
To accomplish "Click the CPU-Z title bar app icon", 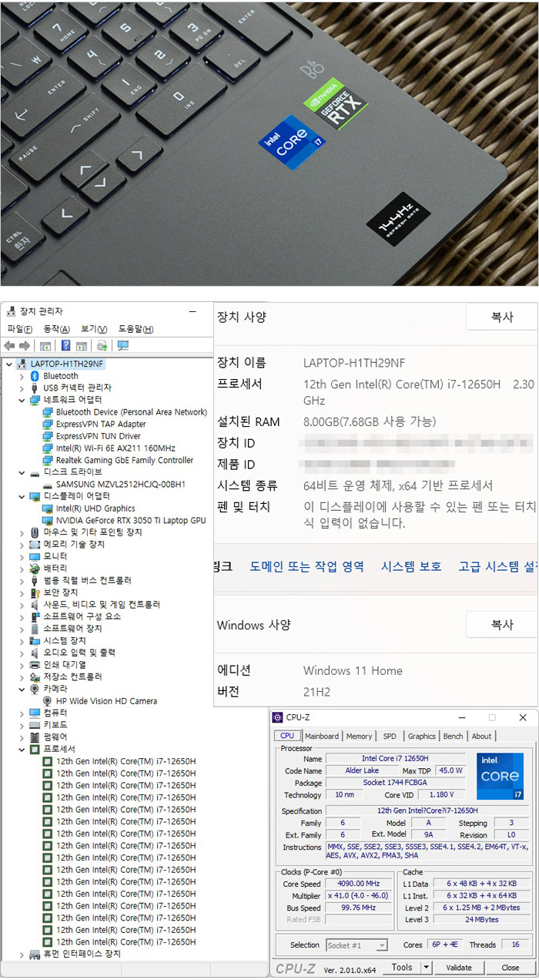I will point(278,717).
